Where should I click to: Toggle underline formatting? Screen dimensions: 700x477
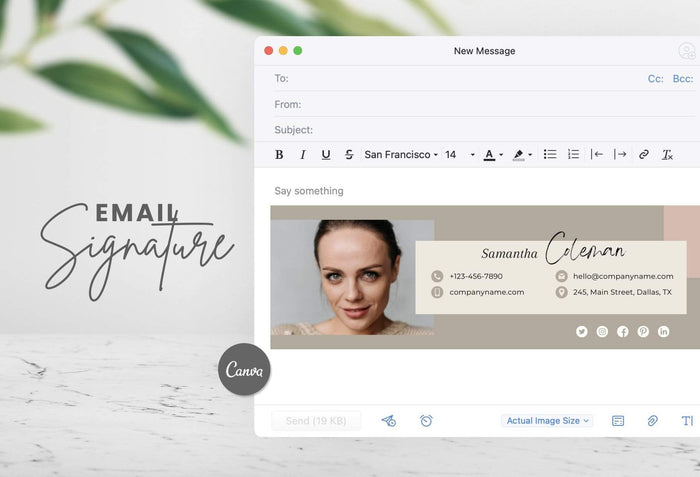326,155
